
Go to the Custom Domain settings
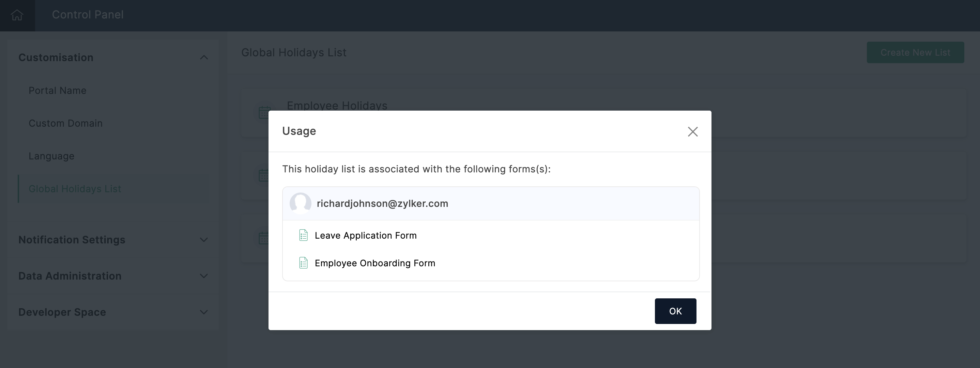tap(65, 124)
